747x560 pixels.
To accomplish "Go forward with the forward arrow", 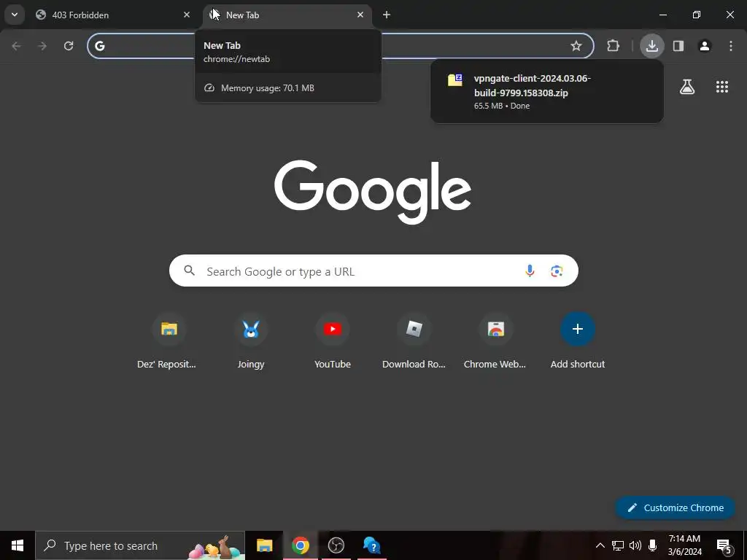I will (x=42, y=46).
